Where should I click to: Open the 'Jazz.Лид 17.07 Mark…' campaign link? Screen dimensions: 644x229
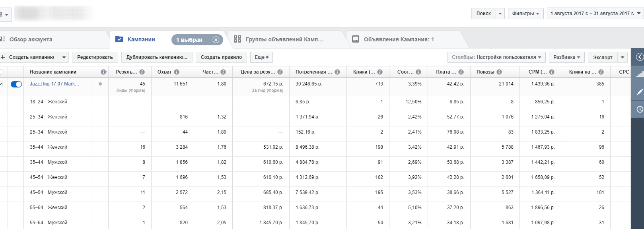54,84
